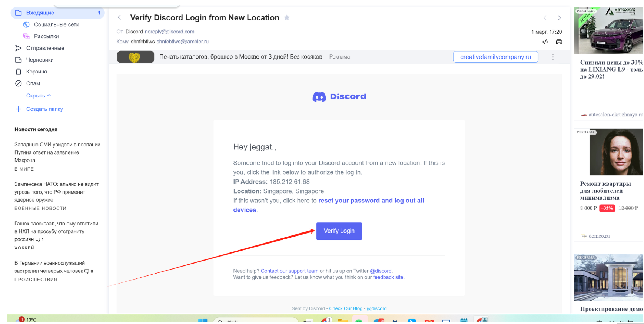
Task: Go to Отправленные sent folder
Action: coord(45,48)
